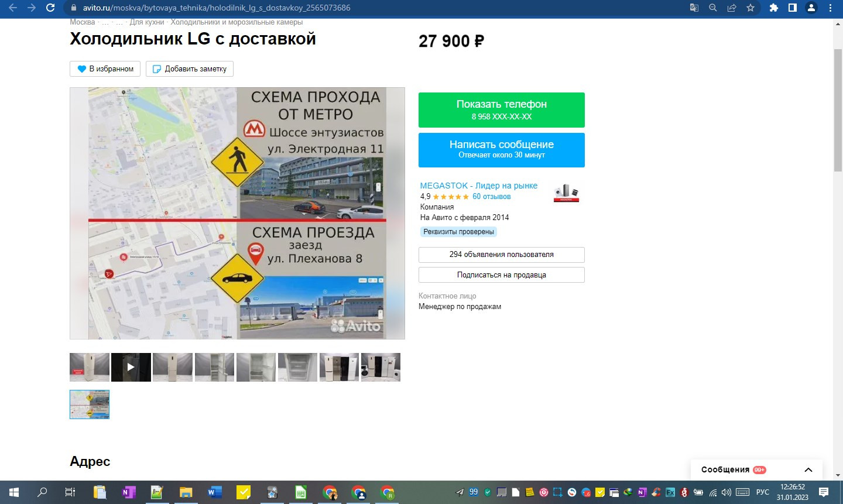Open the yellow sticky-notes checkmark app in taskbar

(x=243, y=492)
